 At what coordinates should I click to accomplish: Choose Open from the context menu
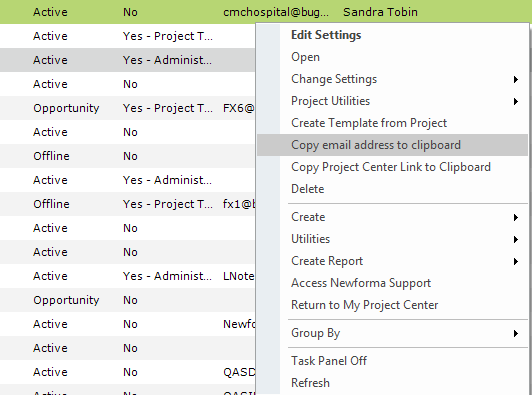click(x=305, y=57)
